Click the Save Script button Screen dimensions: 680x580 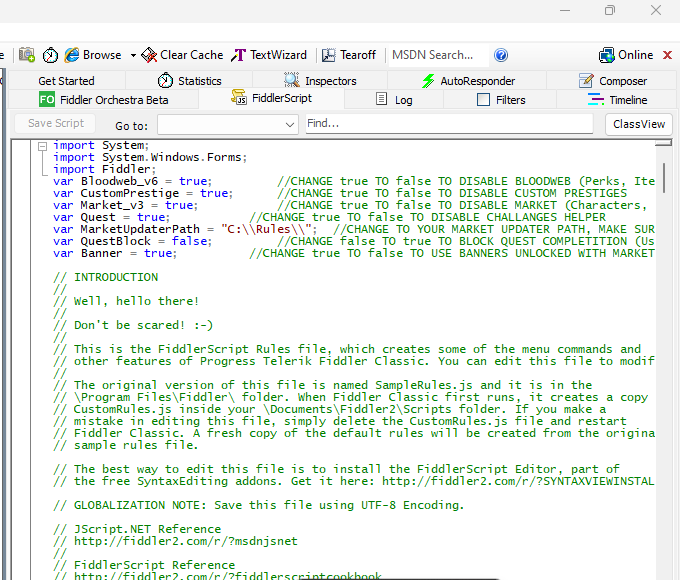tap(56, 124)
